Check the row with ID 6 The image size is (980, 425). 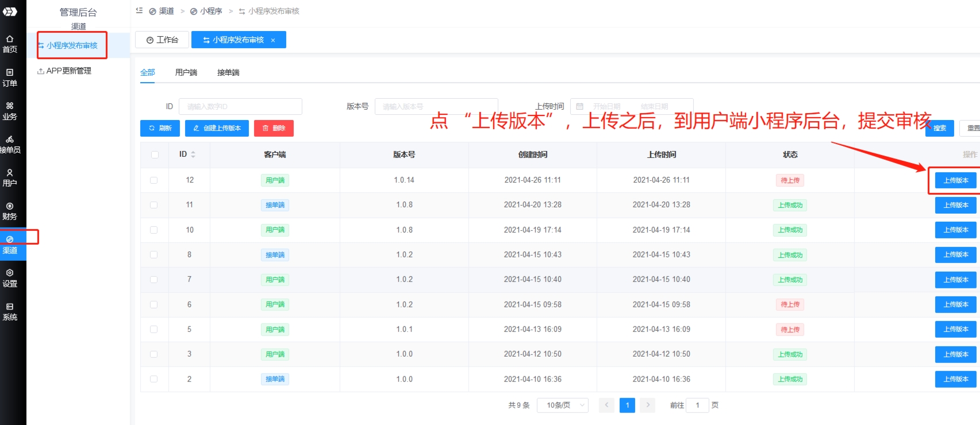click(x=154, y=305)
